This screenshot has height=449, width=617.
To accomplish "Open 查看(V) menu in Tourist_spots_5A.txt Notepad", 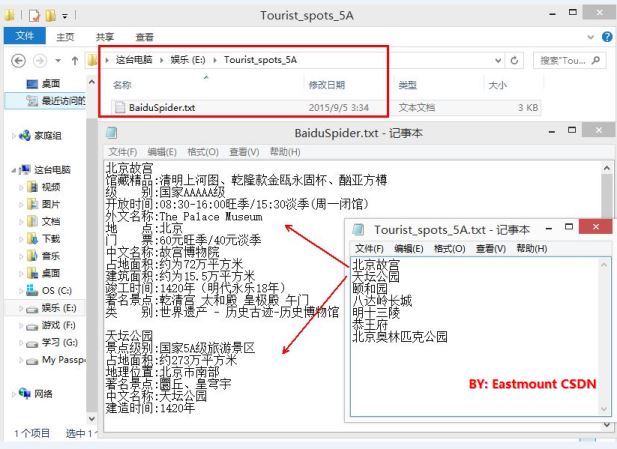I will (x=491, y=249).
